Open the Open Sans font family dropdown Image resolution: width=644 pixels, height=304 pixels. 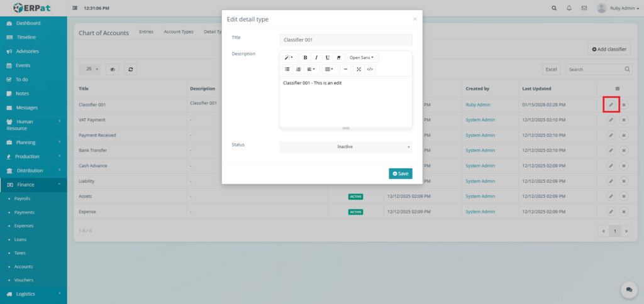pyautogui.click(x=362, y=57)
